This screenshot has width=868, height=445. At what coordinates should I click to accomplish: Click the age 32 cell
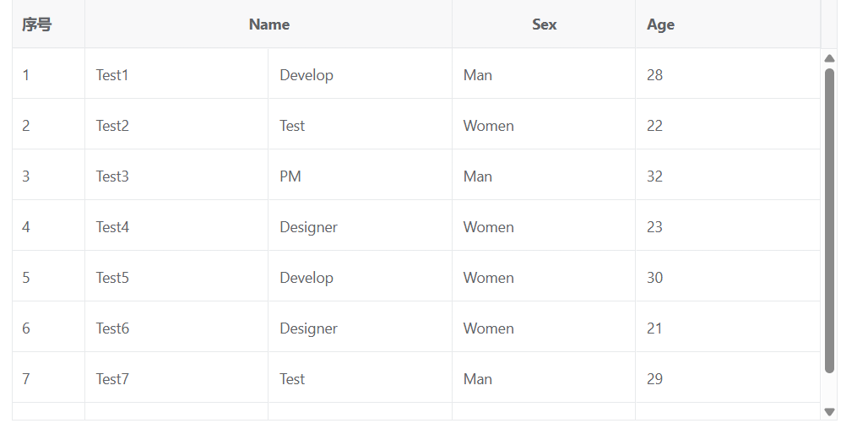[654, 176]
